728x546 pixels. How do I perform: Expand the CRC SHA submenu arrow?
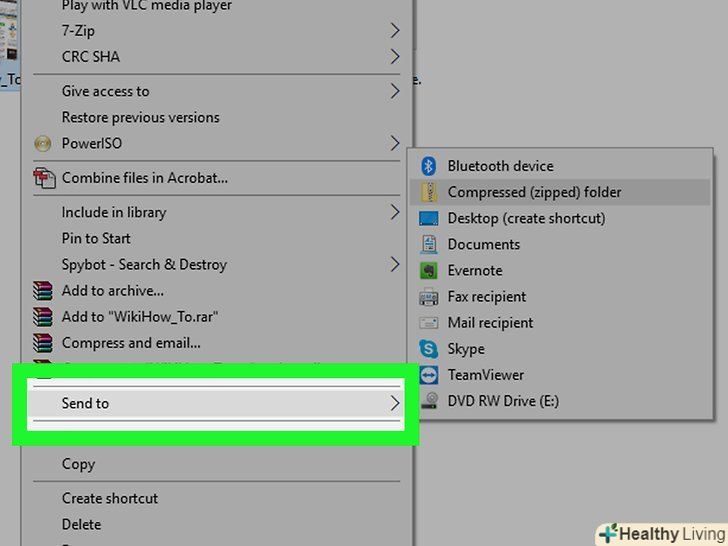coord(395,57)
